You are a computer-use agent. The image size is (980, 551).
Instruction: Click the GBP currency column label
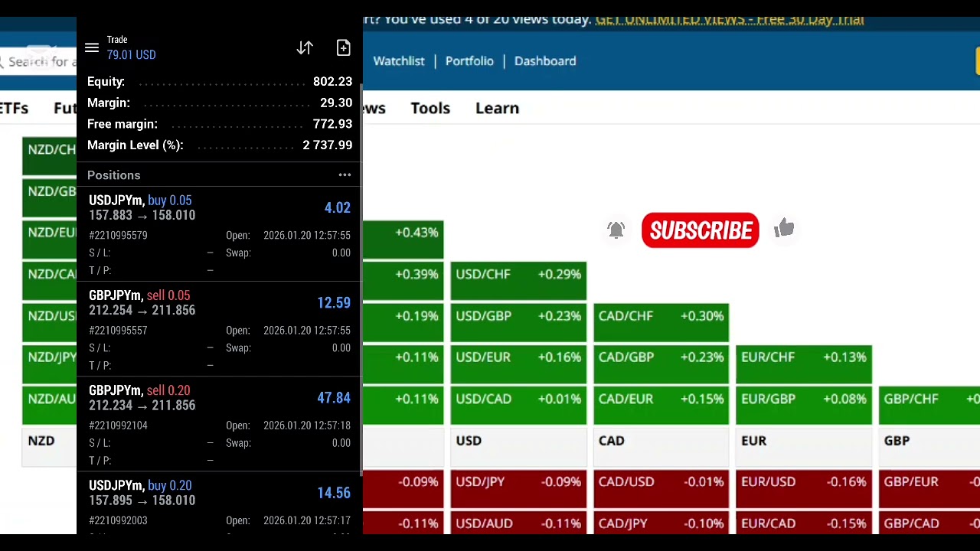[897, 441]
